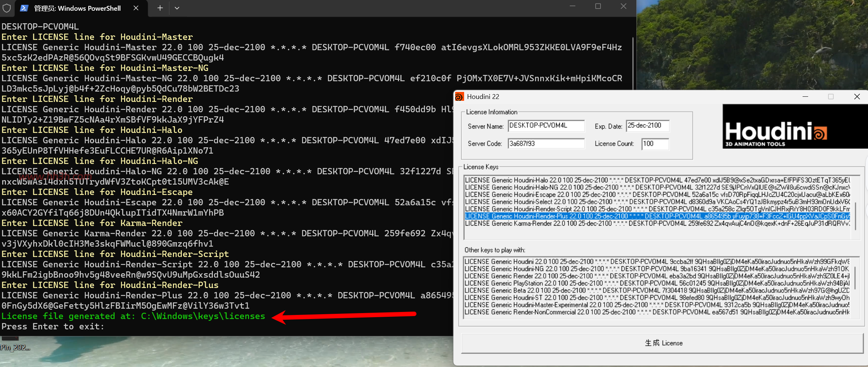Select the Generic Houdini 22.0 row in Other keys

[x=657, y=261]
